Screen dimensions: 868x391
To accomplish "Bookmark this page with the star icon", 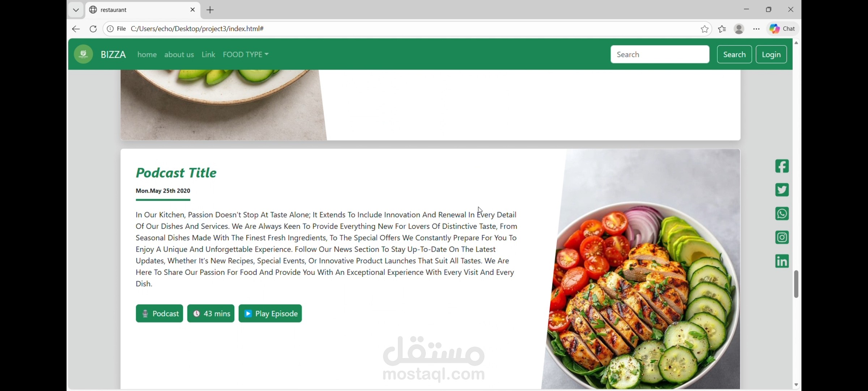I will (x=705, y=29).
